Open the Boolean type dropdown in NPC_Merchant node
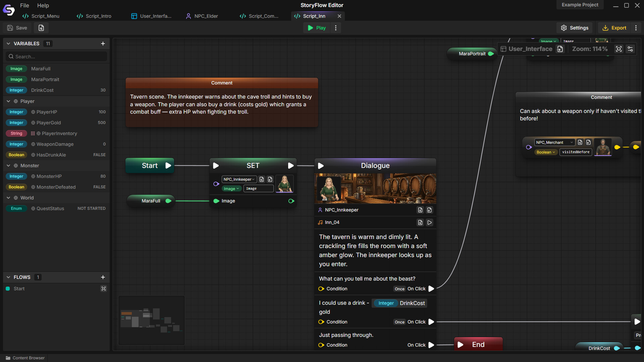 pyautogui.click(x=546, y=152)
